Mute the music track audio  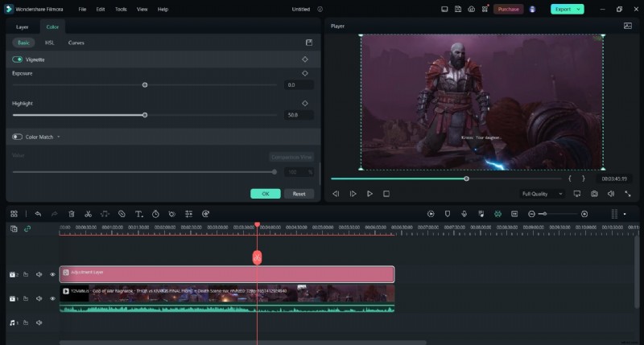pos(39,322)
